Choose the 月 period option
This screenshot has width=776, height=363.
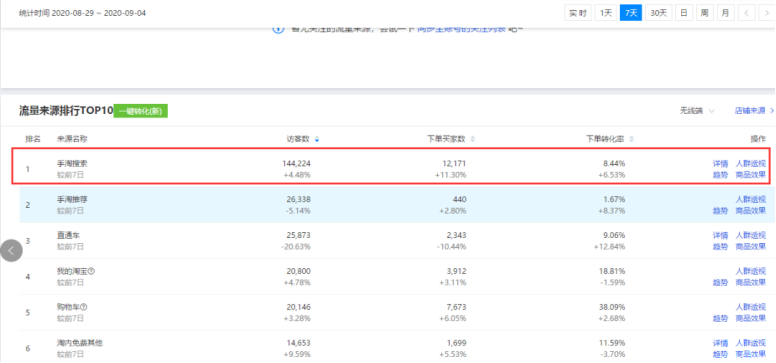point(725,13)
